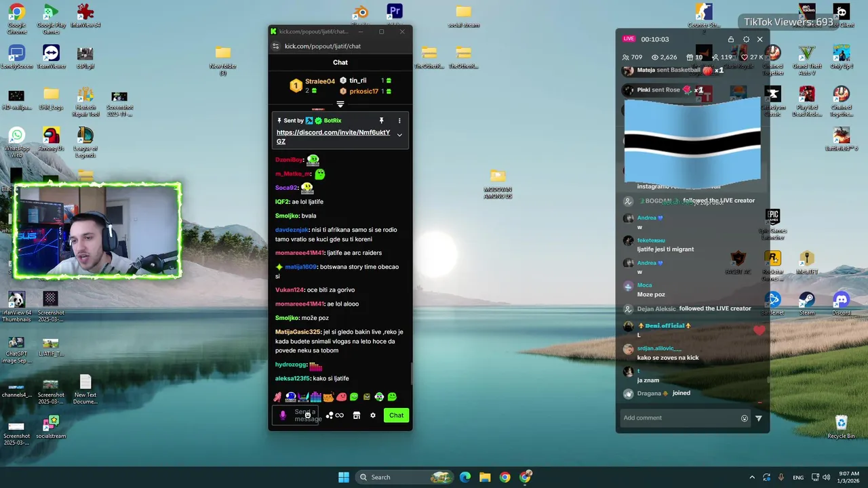Collapse the chat leaderboard arrow
Screen dimensions: 868x488
tap(340, 104)
